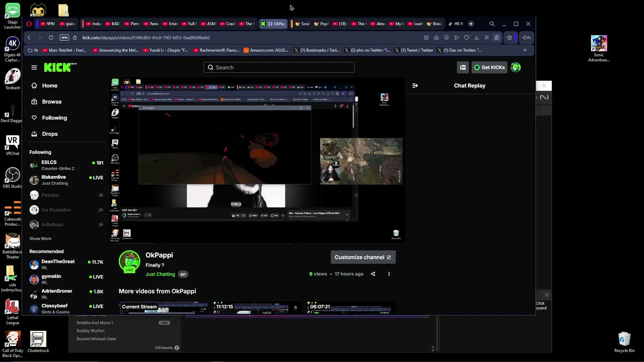Open the Home page from sidebar
Viewport: 644px width, 362px height.
click(x=49, y=85)
